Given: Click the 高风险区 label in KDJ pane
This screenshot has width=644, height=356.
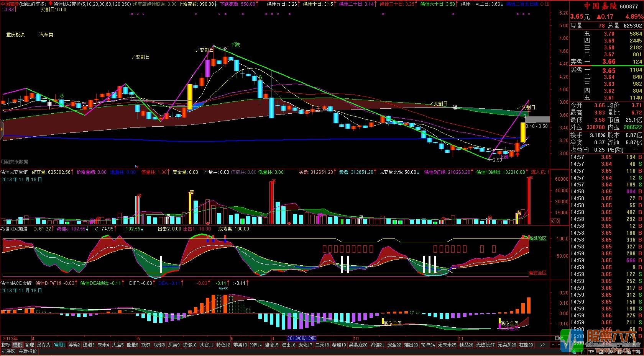Looking at the screenshot, I should pos(537,238).
